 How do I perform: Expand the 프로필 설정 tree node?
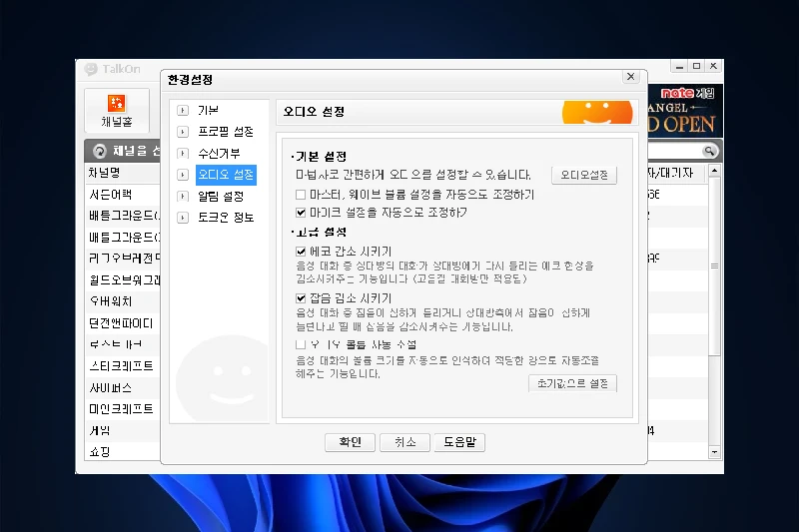(x=183, y=132)
